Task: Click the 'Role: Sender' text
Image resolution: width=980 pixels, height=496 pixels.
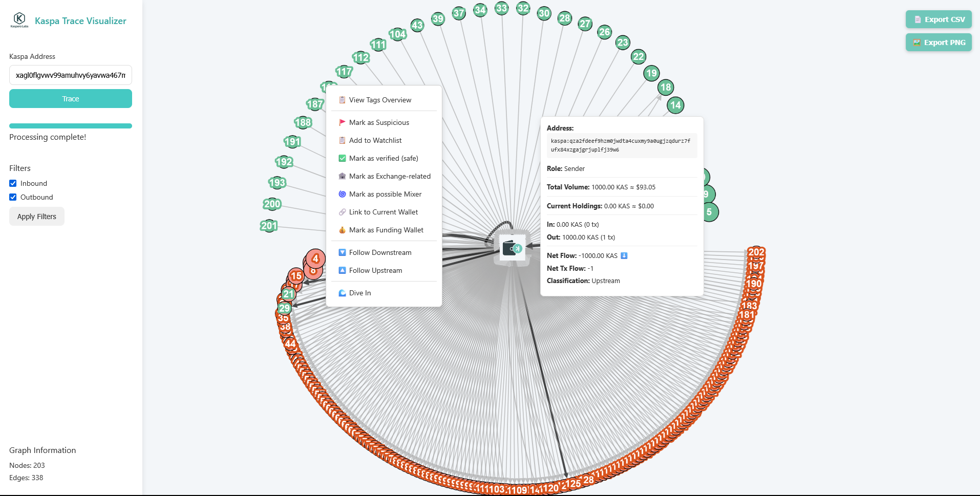Action: [566, 168]
